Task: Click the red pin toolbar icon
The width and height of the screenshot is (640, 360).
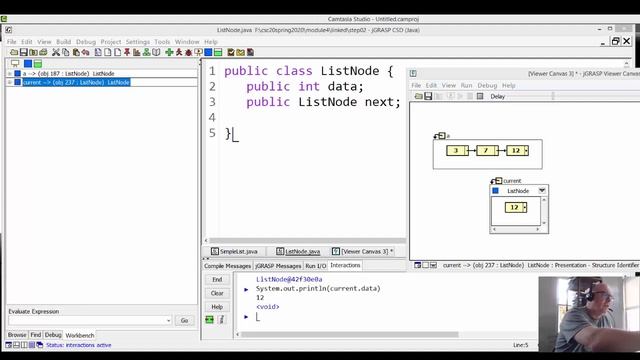Action: [x=127, y=52]
